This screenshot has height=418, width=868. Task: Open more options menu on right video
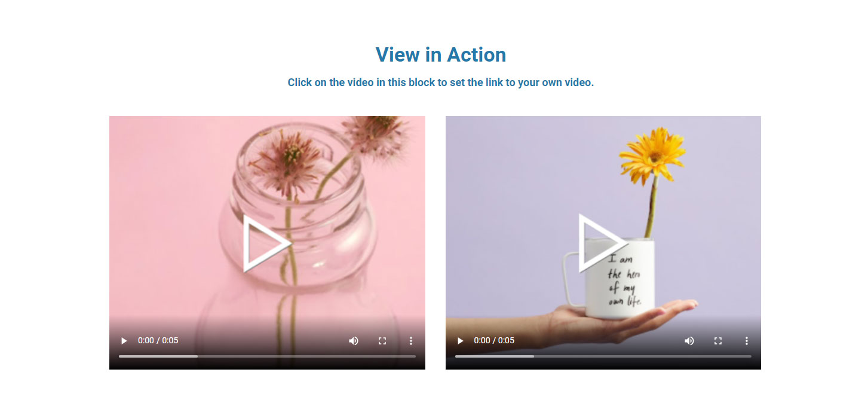747,341
